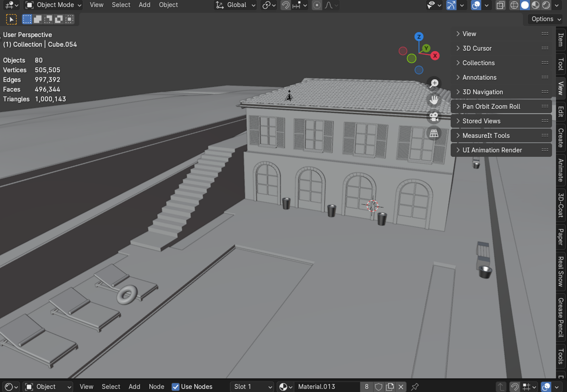Viewport: 567px width, 392px height.
Task: Expand the Annotations panel
Action: point(501,77)
